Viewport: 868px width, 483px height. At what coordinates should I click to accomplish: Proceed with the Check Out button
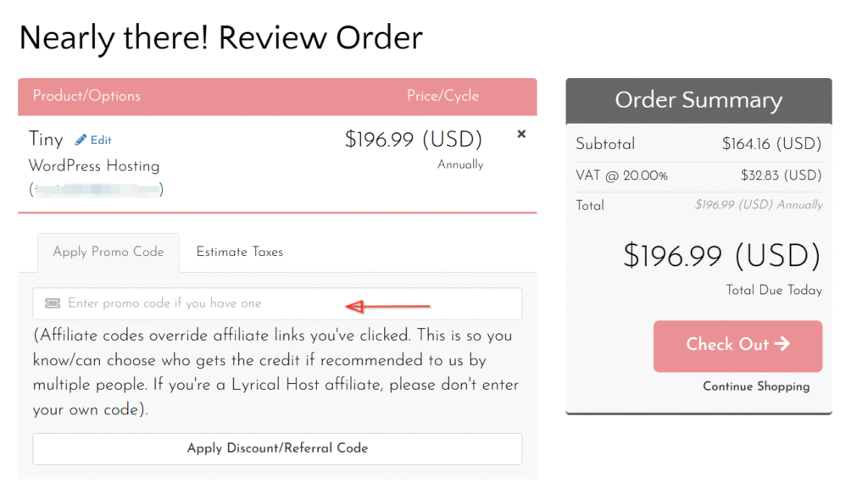pos(737,346)
